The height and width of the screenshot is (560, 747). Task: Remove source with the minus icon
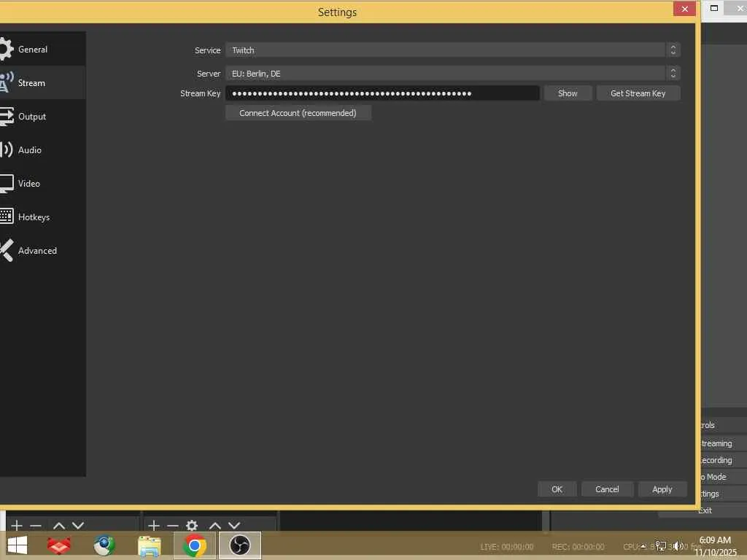tap(172, 526)
